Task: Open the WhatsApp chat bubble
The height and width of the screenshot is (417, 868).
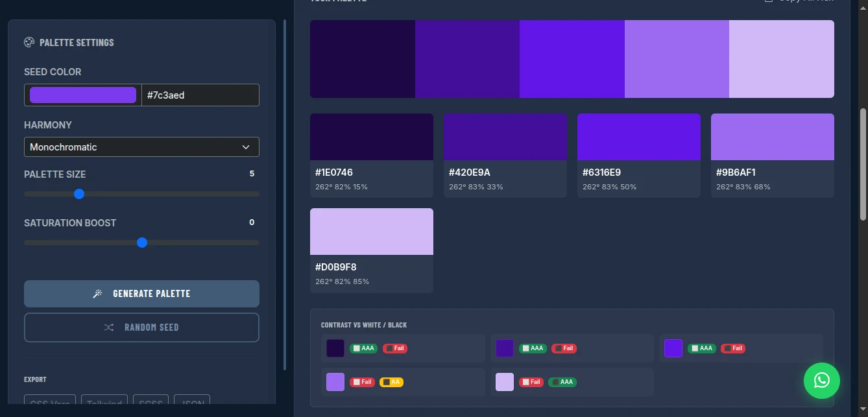Action: pos(821,381)
